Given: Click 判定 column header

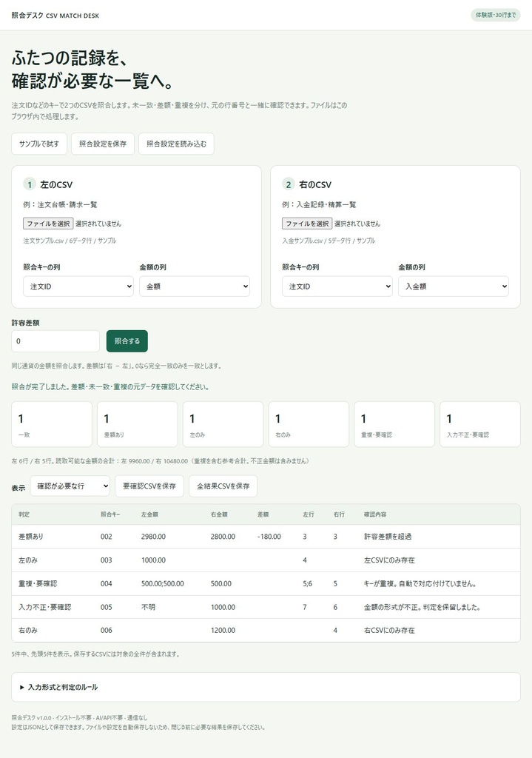Looking at the screenshot, I should pos(24,514).
